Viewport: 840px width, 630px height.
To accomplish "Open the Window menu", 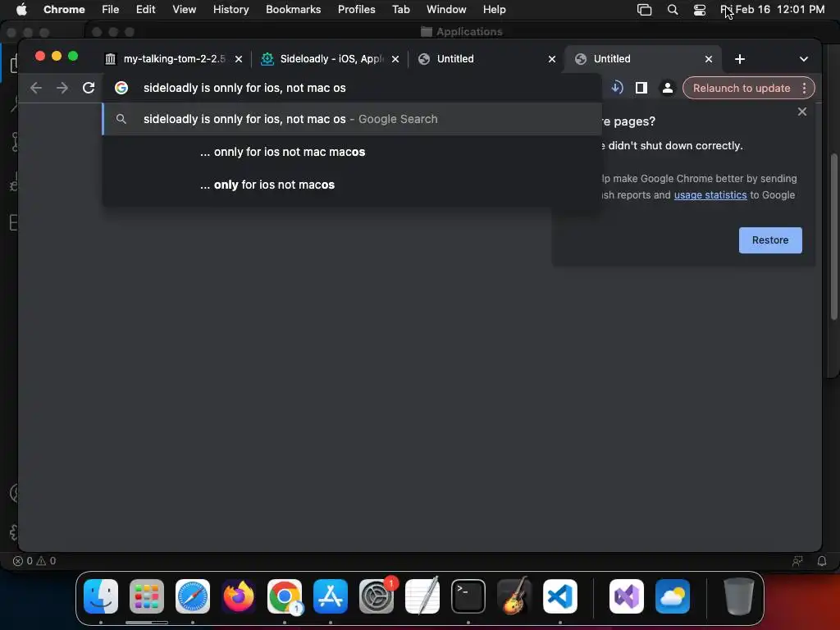I will point(446,10).
